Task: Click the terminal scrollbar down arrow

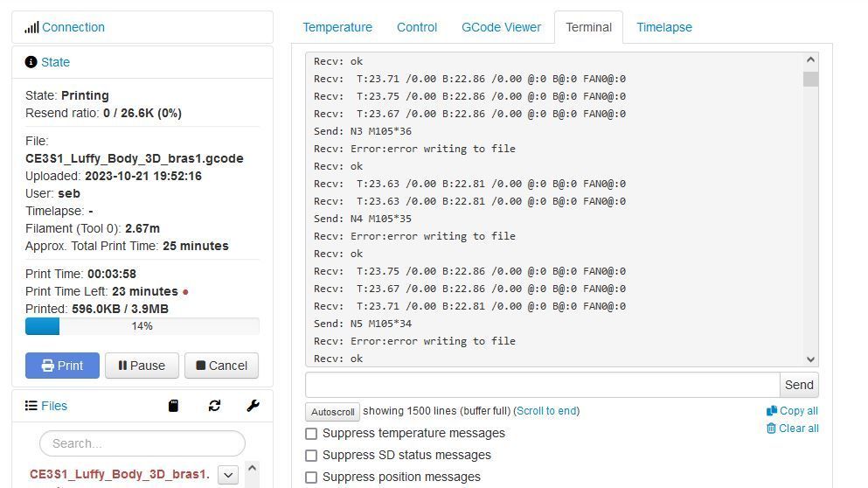Action: (x=810, y=359)
